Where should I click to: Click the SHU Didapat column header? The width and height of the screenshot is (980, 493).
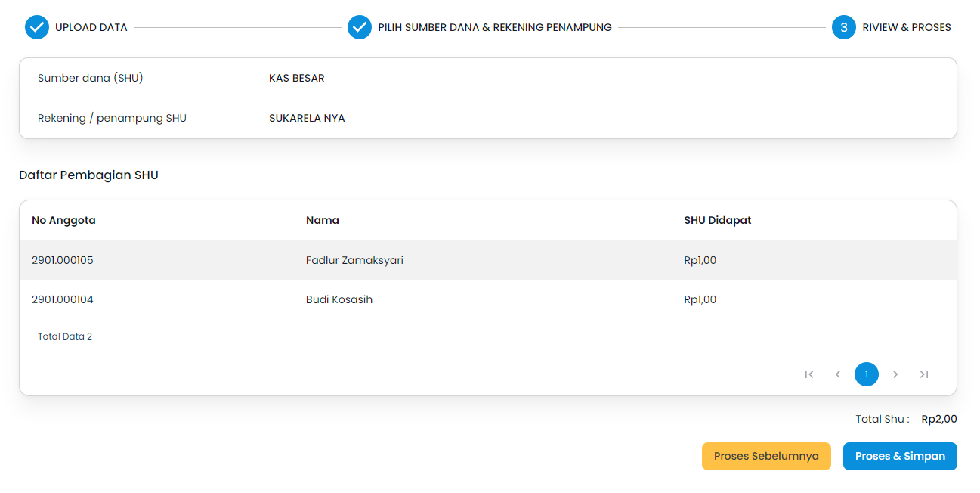pyautogui.click(x=718, y=220)
